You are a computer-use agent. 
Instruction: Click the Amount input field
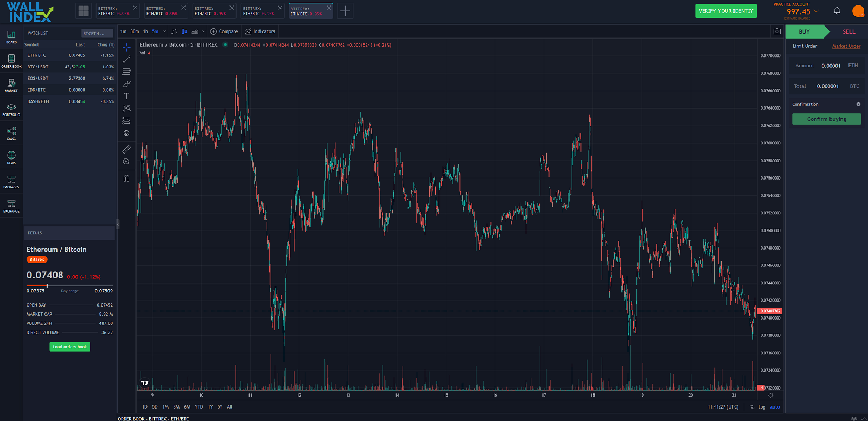pos(826,66)
